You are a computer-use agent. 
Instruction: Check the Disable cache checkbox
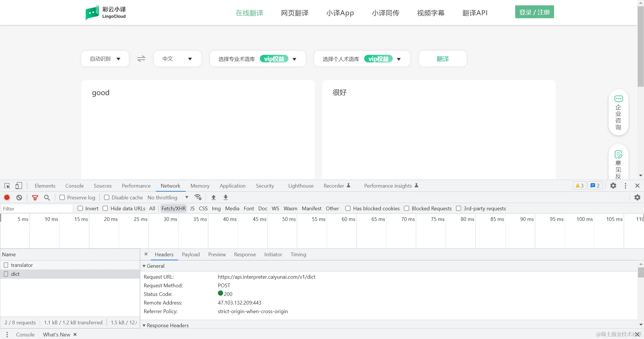click(107, 197)
